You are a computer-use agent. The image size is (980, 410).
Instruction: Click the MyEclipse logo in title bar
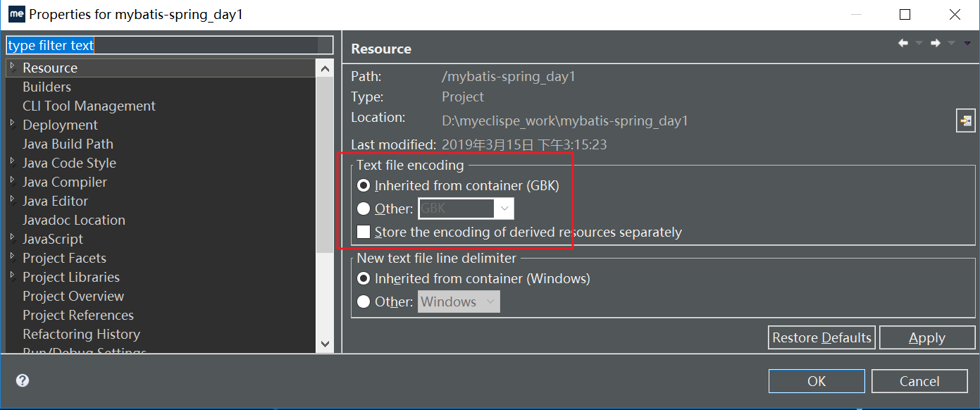(x=16, y=14)
